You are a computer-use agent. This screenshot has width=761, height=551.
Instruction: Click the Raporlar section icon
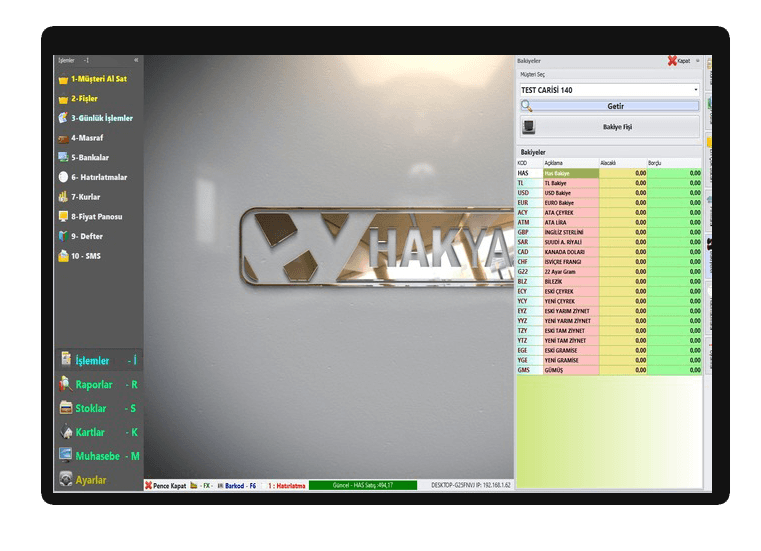pyautogui.click(x=66, y=384)
